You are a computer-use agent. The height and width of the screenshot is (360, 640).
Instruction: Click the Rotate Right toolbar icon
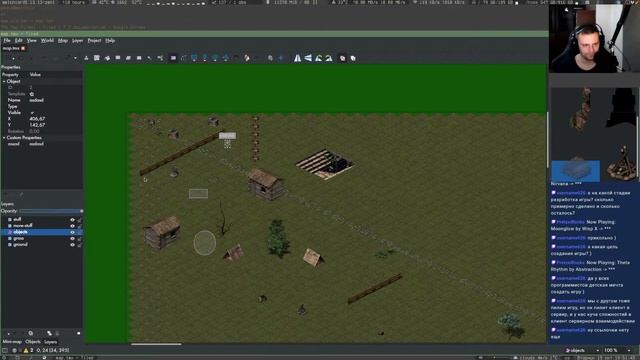pyautogui.click(x=329, y=58)
